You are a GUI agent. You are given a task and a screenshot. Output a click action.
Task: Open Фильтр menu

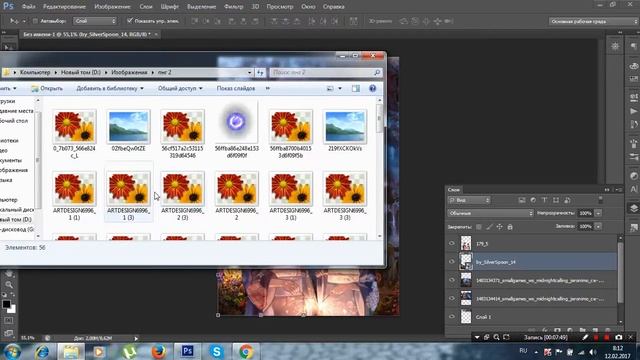tap(233, 7)
